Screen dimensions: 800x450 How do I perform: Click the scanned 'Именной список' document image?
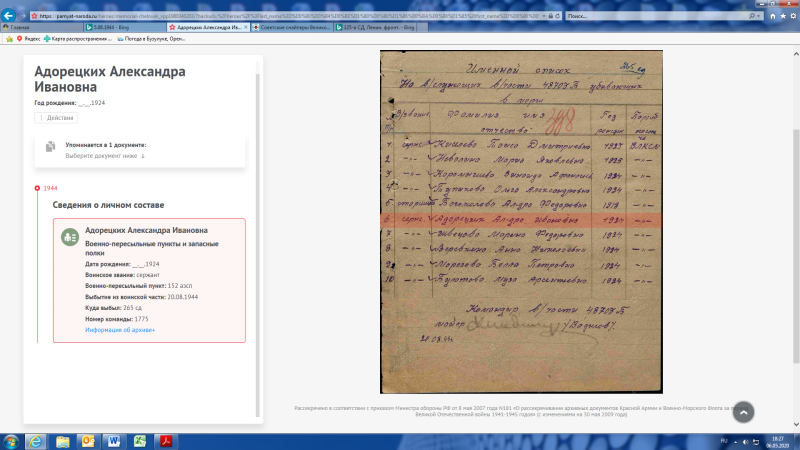pos(521,222)
